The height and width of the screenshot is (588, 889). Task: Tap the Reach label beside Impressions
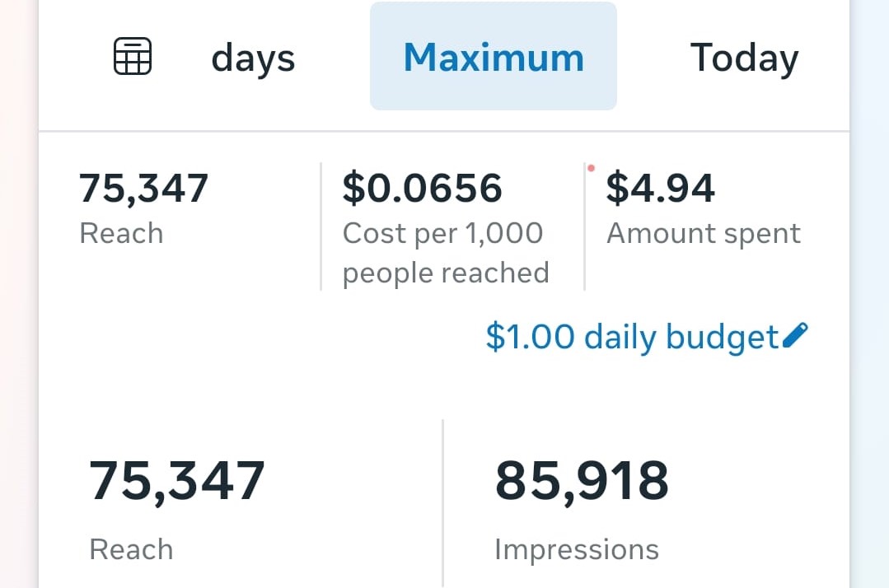point(131,549)
